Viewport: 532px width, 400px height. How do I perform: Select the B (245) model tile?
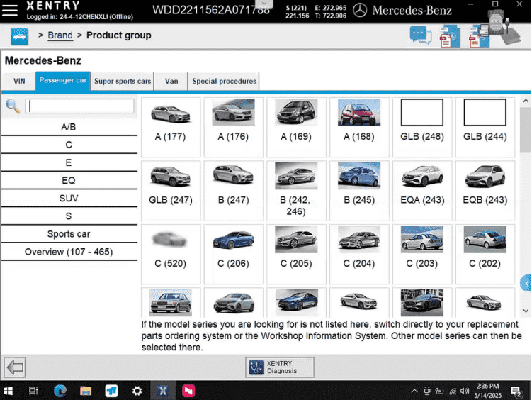point(359,191)
